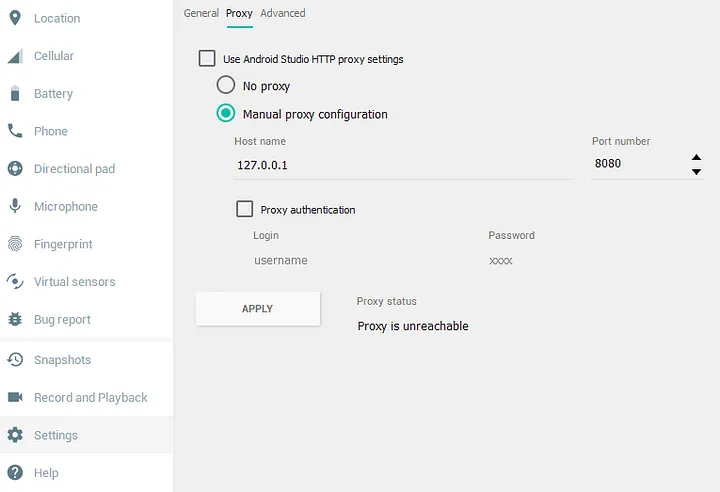The width and height of the screenshot is (720, 492).
Task: Click the Location pin icon
Action: click(x=15, y=18)
